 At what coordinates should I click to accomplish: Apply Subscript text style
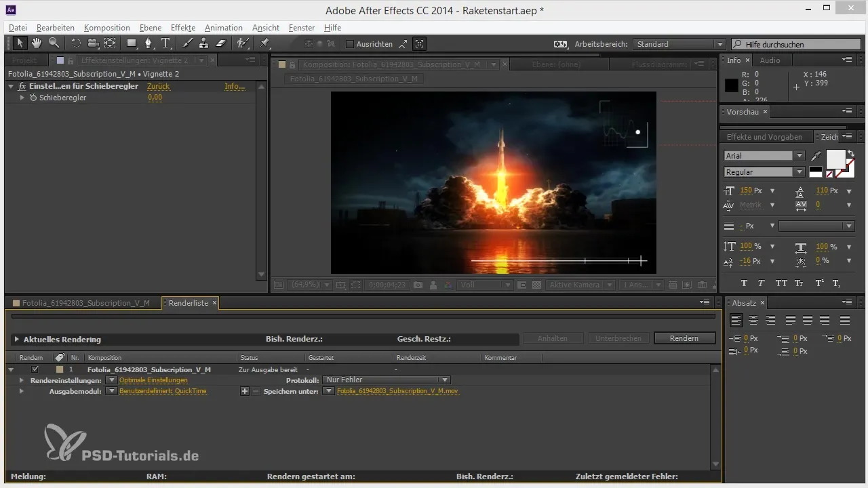click(836, 283)
